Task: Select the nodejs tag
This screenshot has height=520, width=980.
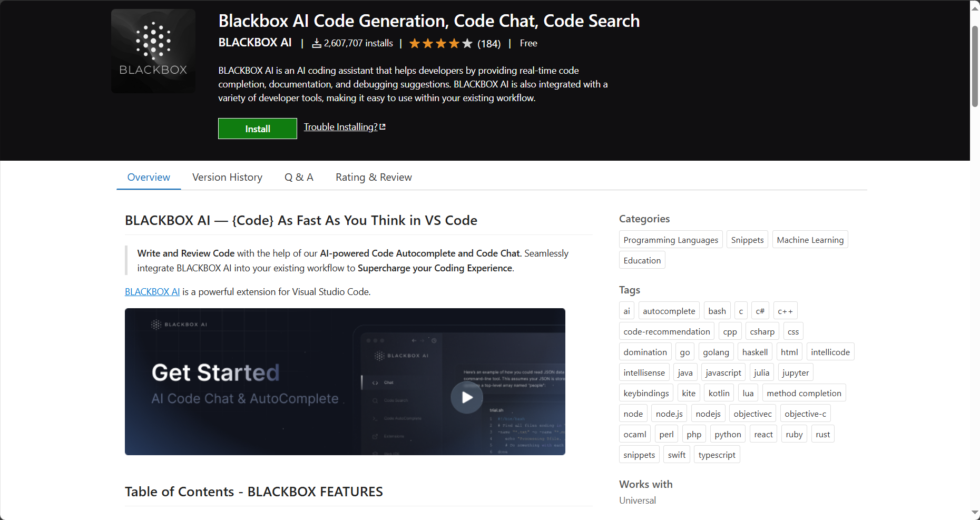Action: [x=708, y=414]
